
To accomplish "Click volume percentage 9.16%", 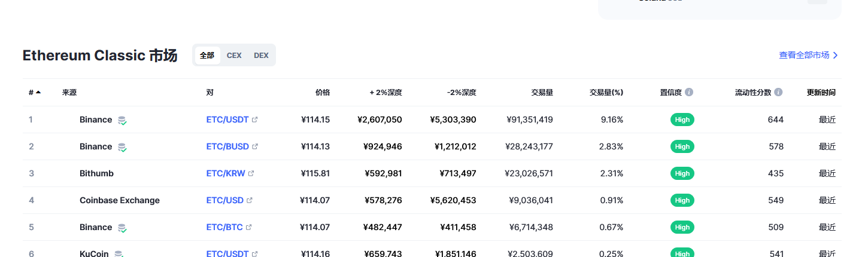I will point(612,120).
